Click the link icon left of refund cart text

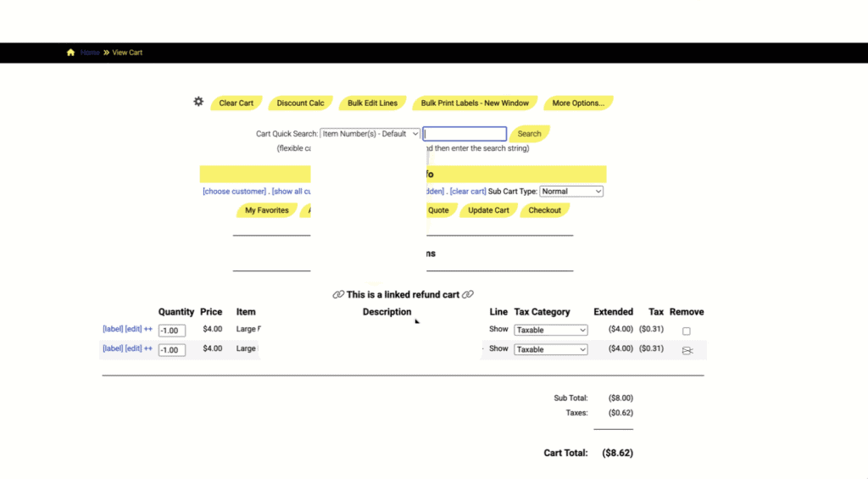pyautogui.click(x=338, y=295)
